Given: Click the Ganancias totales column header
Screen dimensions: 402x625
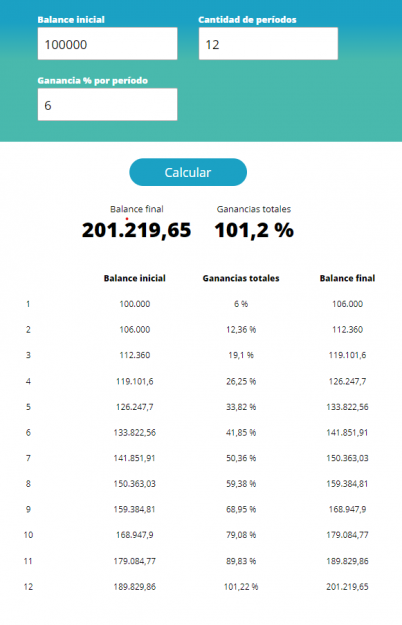Looking at the screenshot, I should [x=241, y=278].
